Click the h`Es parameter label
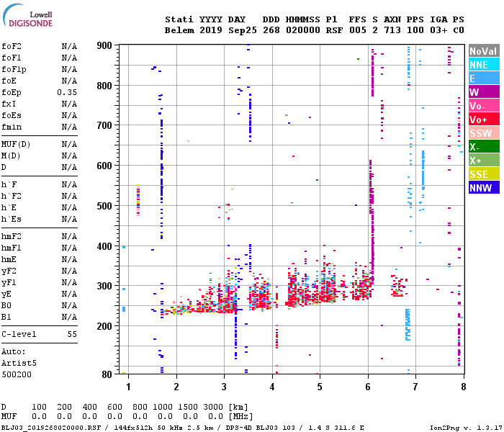The image size is (504, 432). [x=12, y=219]
